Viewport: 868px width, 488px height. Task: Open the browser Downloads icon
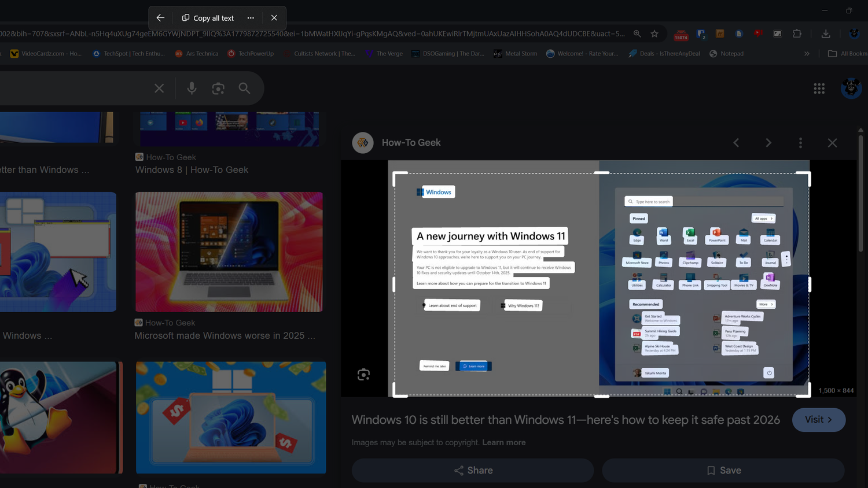pos(826,34)
